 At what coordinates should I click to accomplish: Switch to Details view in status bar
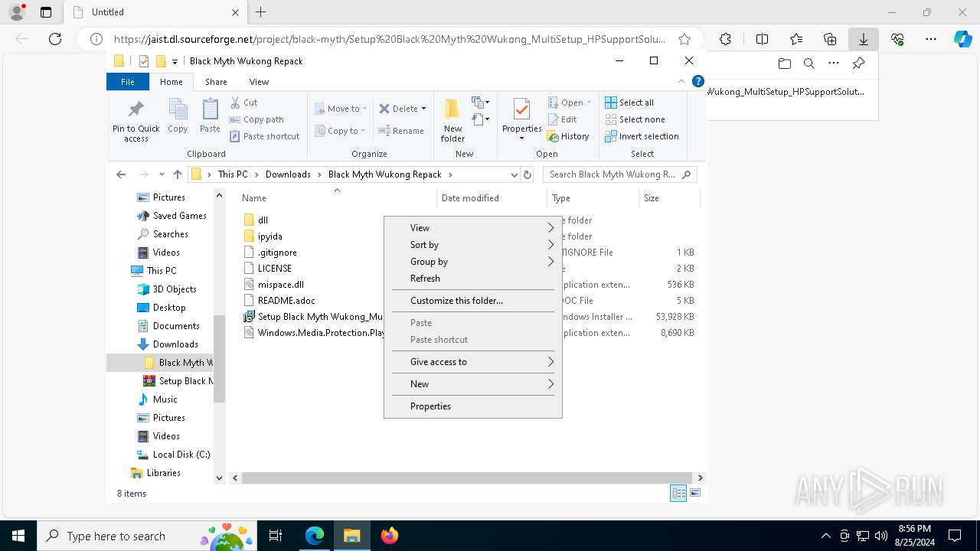[678, 494]
